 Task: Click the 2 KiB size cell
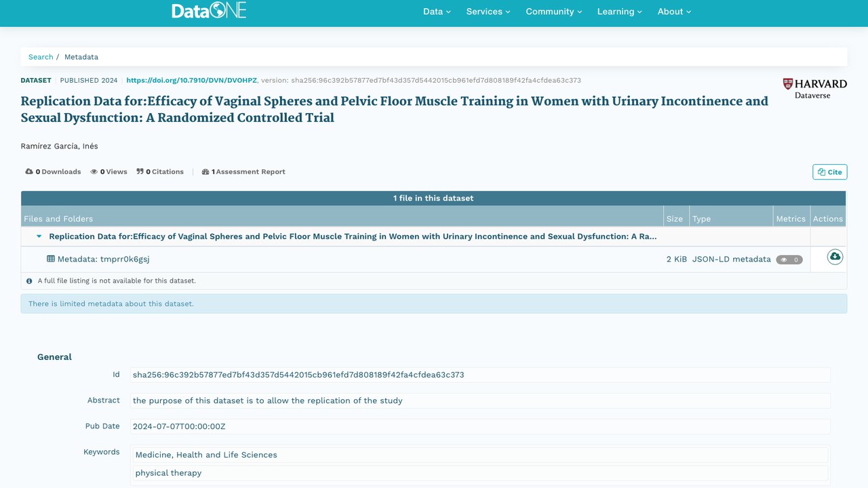[677, 259]
